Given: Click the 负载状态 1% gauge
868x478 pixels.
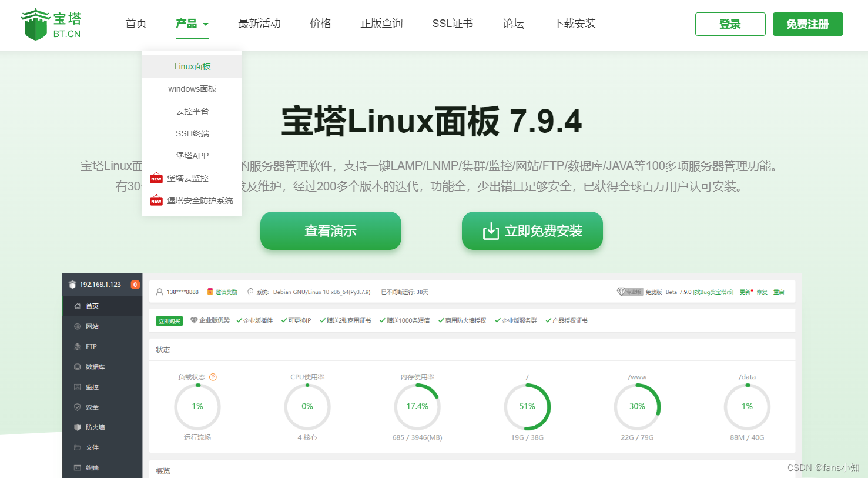Looking at the screenshot, I should (197, 406).
